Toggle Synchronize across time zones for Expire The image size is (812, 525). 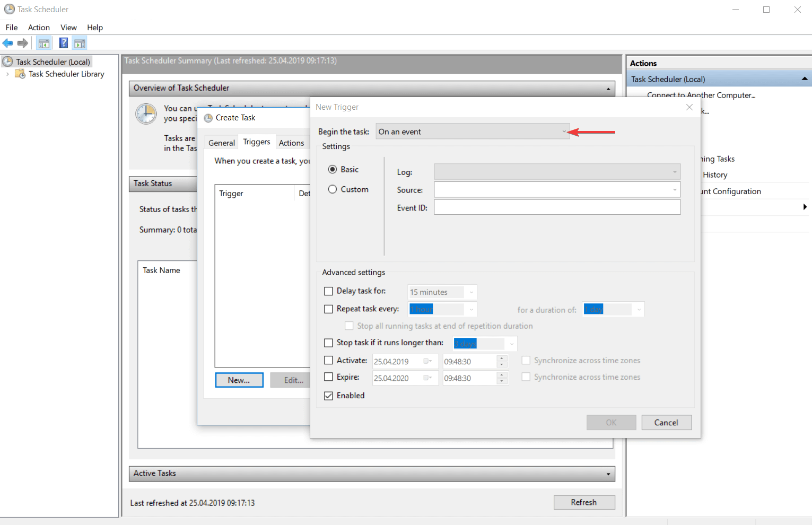[526, 377]
